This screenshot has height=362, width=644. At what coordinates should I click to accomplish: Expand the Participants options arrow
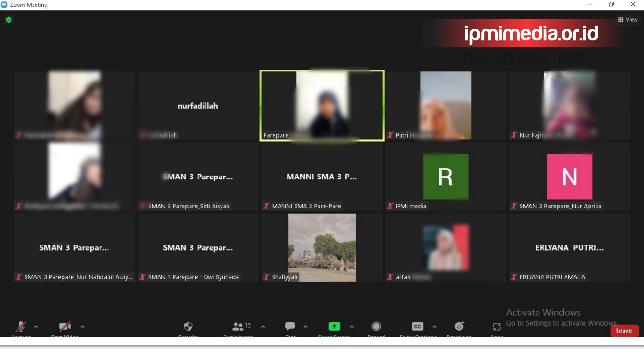point(263,327)
